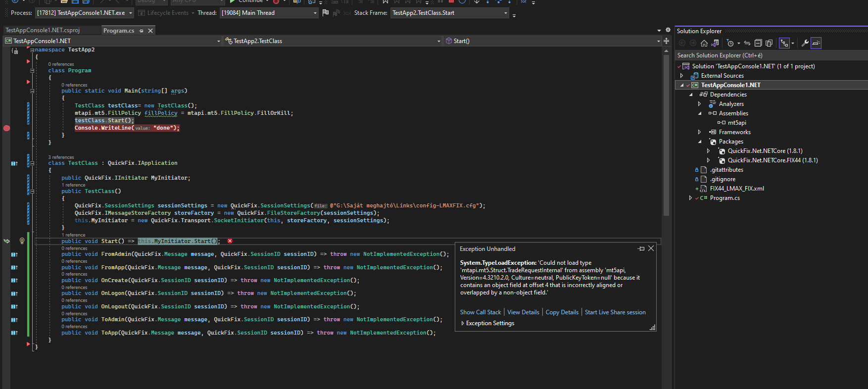Click inheritance margin icon beside ToApp method
This screenshot has width=868, height=389.
click(x=14, y=333)
